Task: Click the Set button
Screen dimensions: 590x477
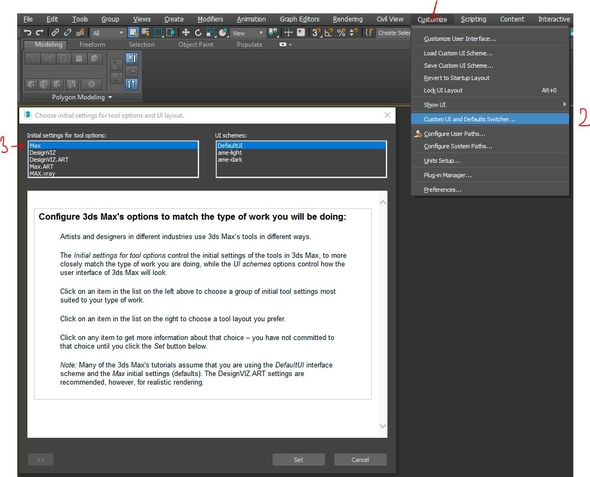Action: pyautogui.click(x=298, y=460)
